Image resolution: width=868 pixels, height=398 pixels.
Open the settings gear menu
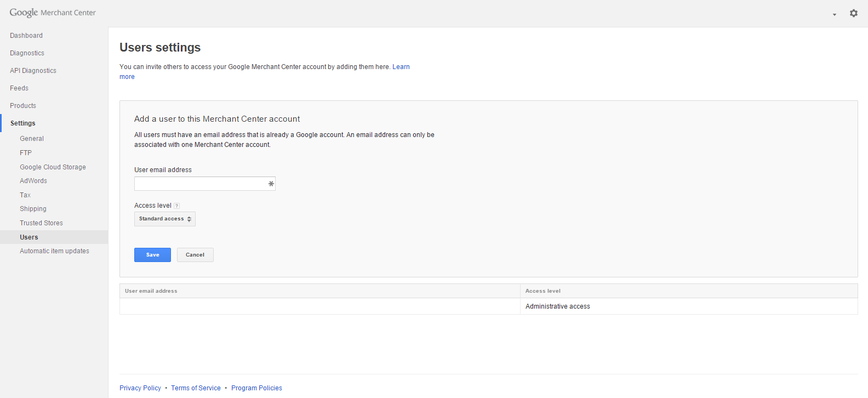click(853, 13)
